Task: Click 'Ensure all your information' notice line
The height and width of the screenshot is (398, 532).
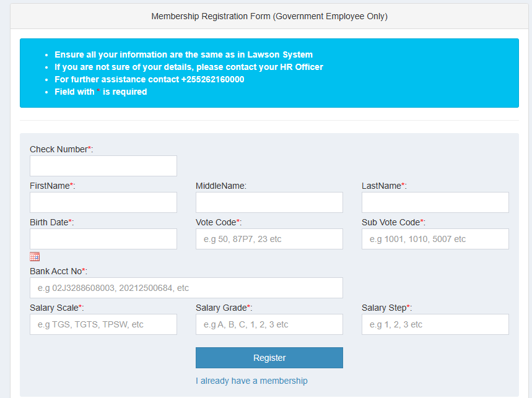Action: pyautogui.click(x=183, y=54)
